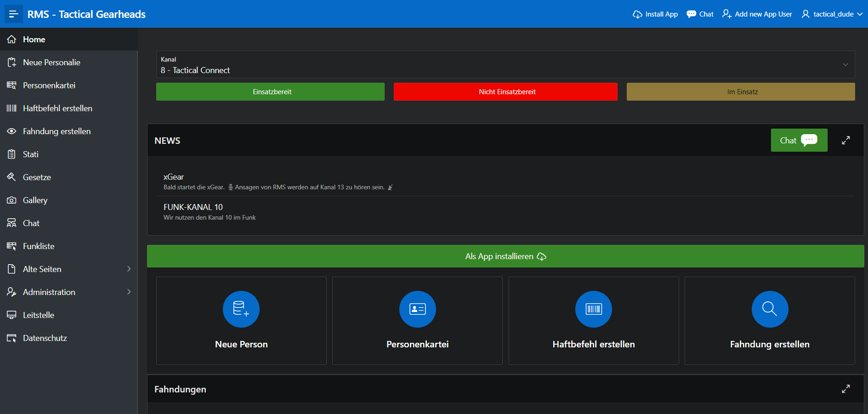
Task: Set status to Einsatzbereit
Action: tap(270, 92)
